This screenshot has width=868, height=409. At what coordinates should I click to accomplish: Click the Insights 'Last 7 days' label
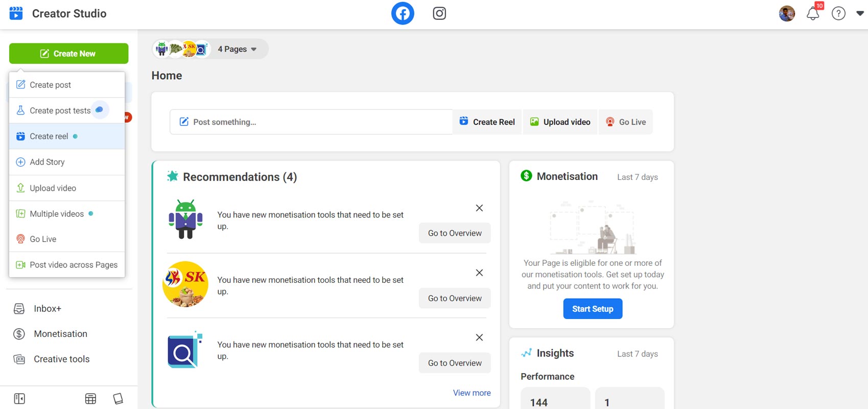coord(637,354)
